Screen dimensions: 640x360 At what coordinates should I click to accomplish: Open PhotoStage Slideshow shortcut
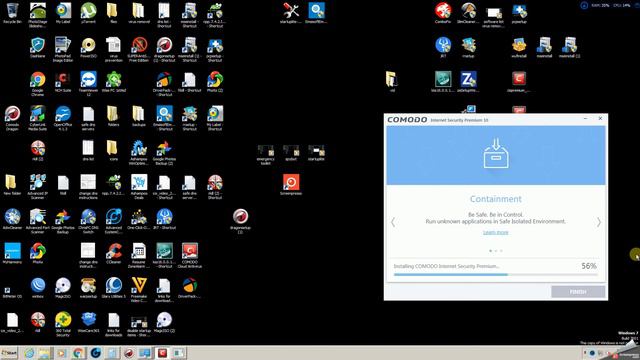pos(38,15)
